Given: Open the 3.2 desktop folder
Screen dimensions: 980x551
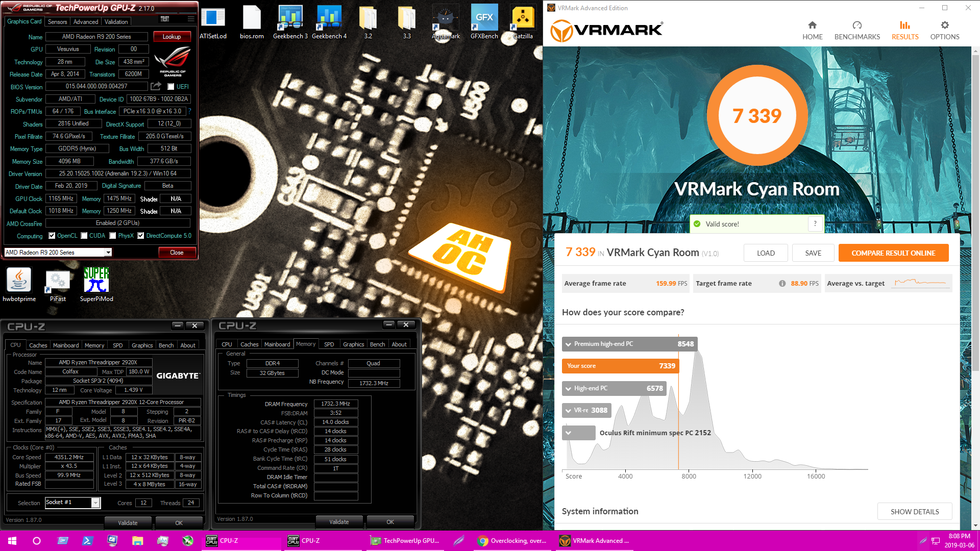Looking at the screenshot, I should (368, 23).
